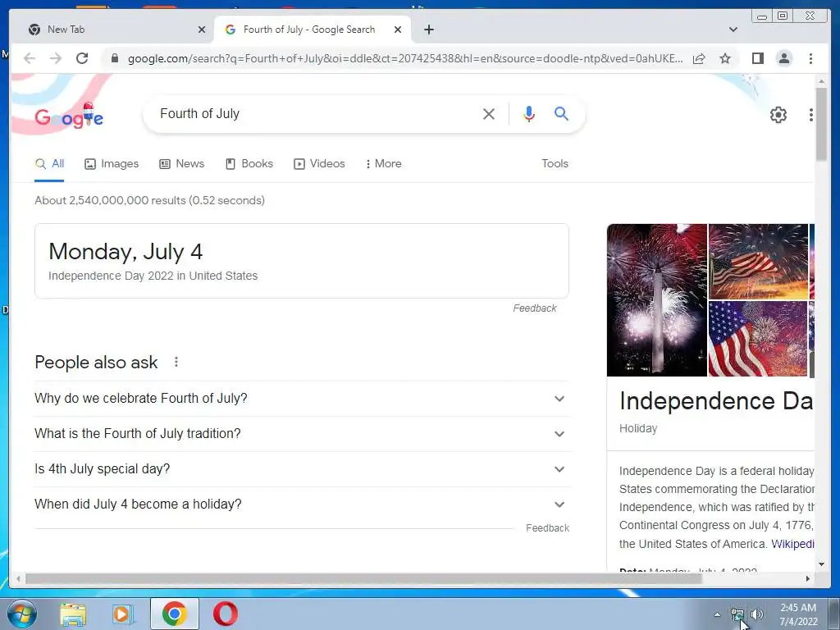Open the Washington Monument fireworks thumbnail
Image resolution: width=840 pixels, height=630 pixels.
pyautogui.click(x=657, y=300)
